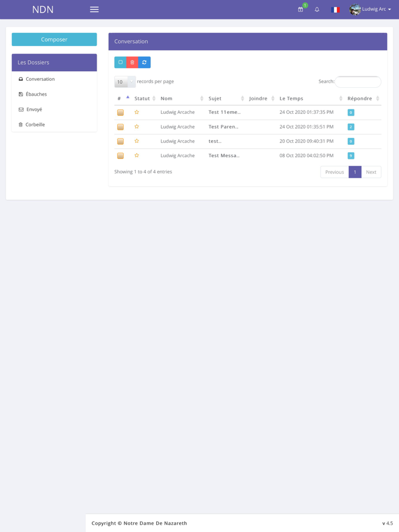Click inside the Search field
The image size is (399, 532).
[x=358, y=81]
